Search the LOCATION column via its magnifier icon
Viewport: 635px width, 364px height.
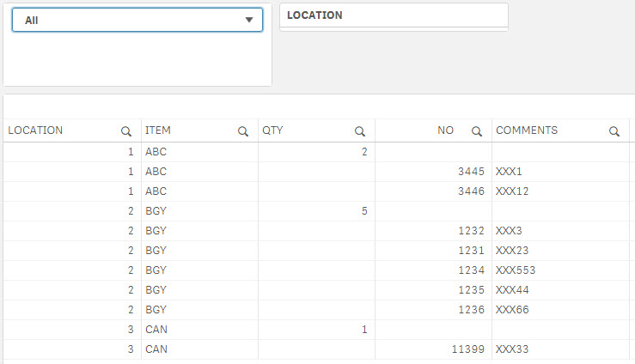pos(126,131)
